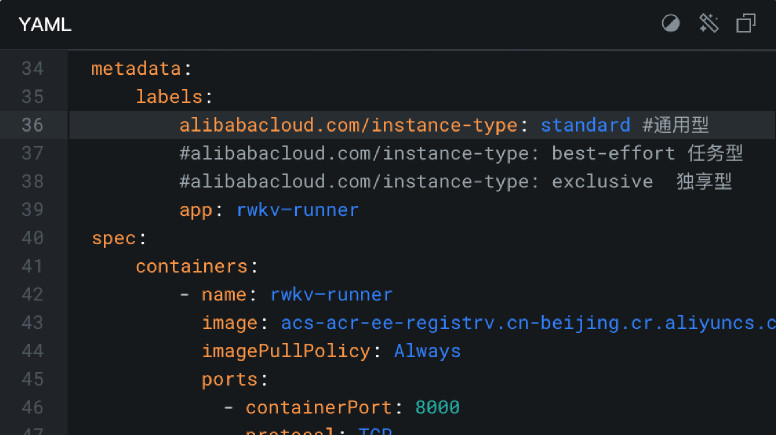Click the '独享型' text

pos(704,181)
